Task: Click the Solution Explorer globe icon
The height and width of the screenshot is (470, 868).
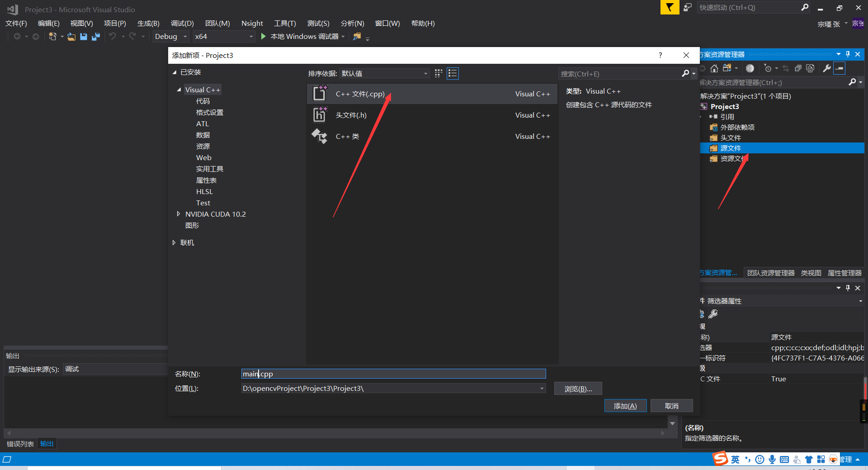Action: [750, 68]
